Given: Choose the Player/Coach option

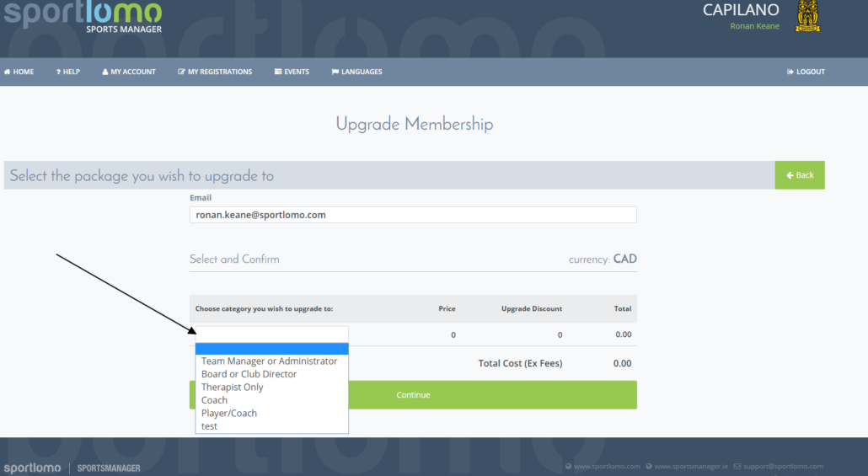Looking at the screenshot, I should pyautogui.click(x=228, y=414).
